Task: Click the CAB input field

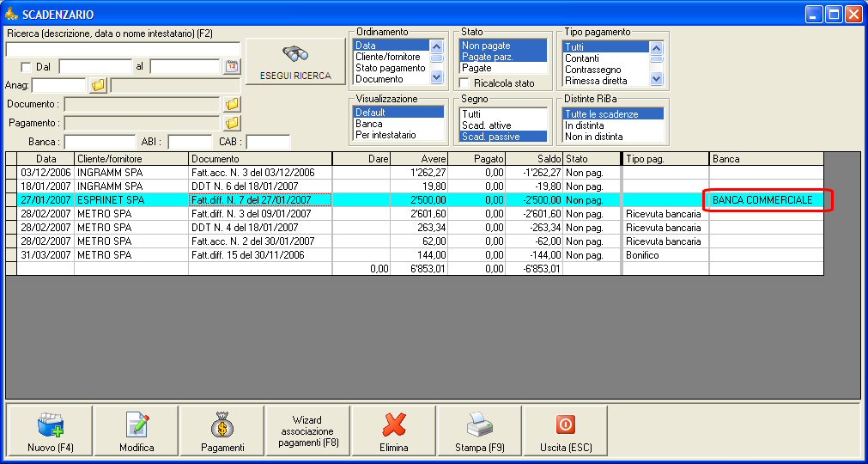Action: (268, 142)
